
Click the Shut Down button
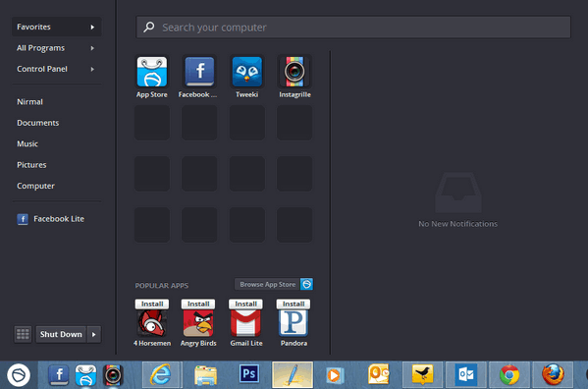point(61,334)
